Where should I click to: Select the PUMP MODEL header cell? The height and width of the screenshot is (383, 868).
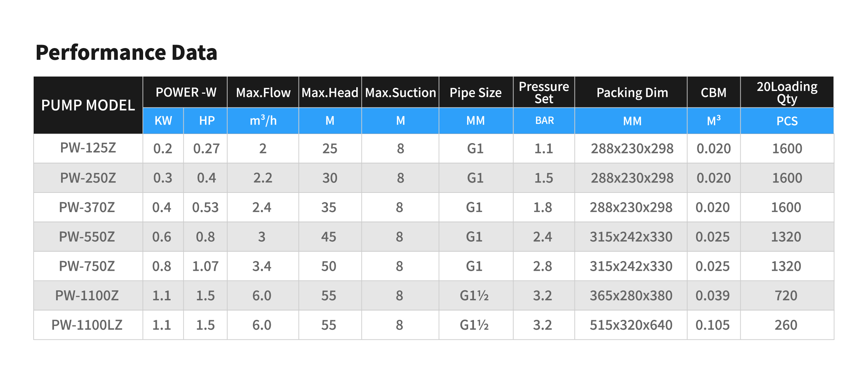click(x=88, y=105)
